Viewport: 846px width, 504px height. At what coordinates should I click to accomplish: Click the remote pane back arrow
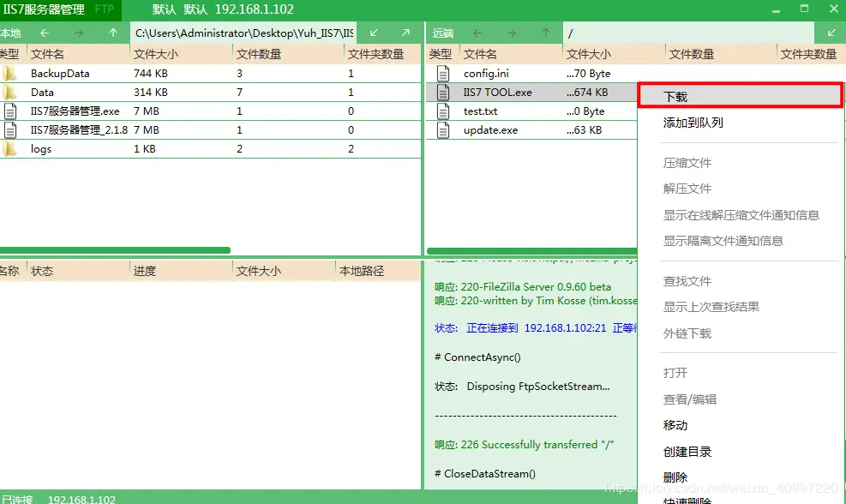pyautogui.click(x=477, y=33)
